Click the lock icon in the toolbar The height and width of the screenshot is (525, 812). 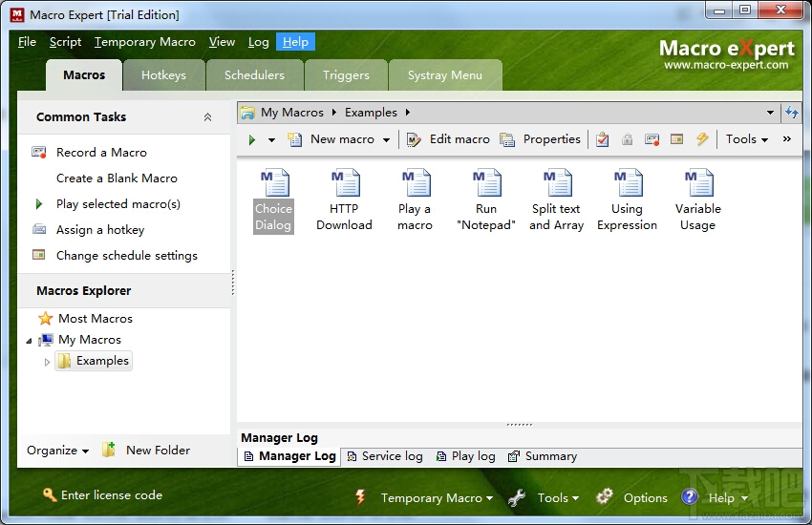(x=627, y=139)
